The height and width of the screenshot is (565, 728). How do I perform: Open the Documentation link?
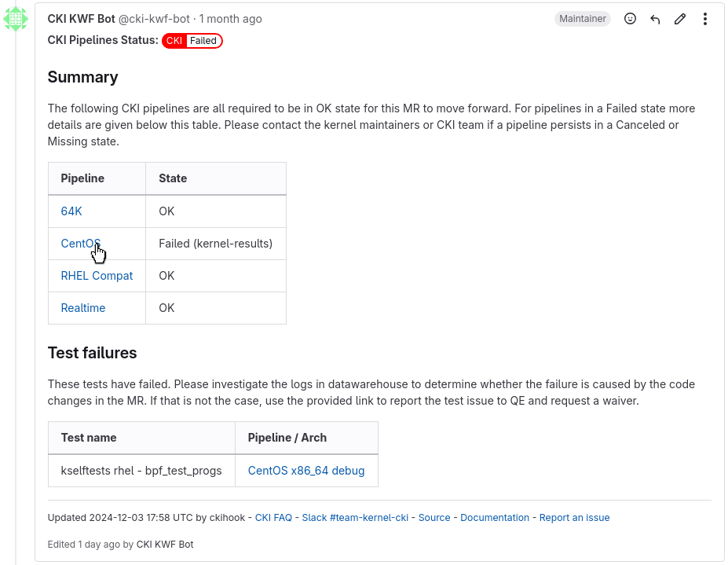coord(495,518)
